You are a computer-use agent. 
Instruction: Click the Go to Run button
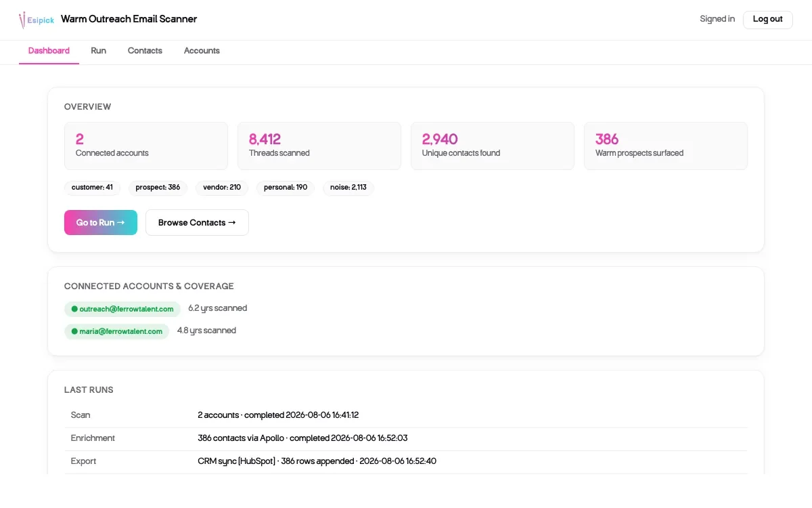[101, 222]
